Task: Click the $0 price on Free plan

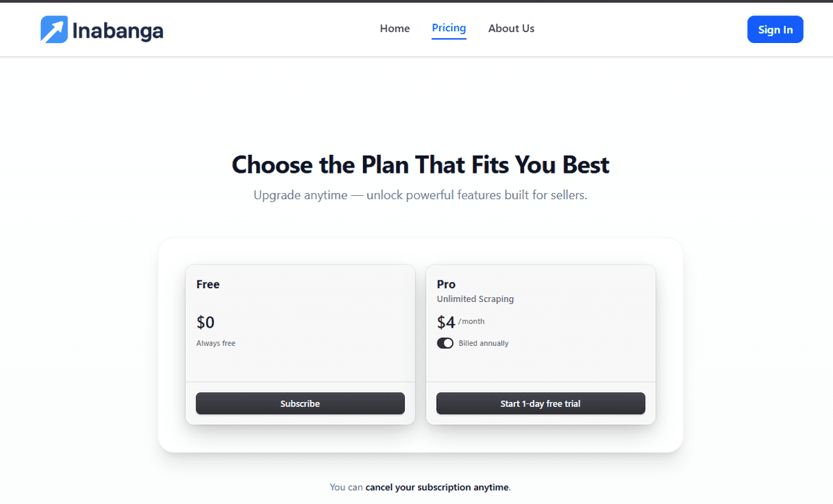Action: click(x=204, y=321)
